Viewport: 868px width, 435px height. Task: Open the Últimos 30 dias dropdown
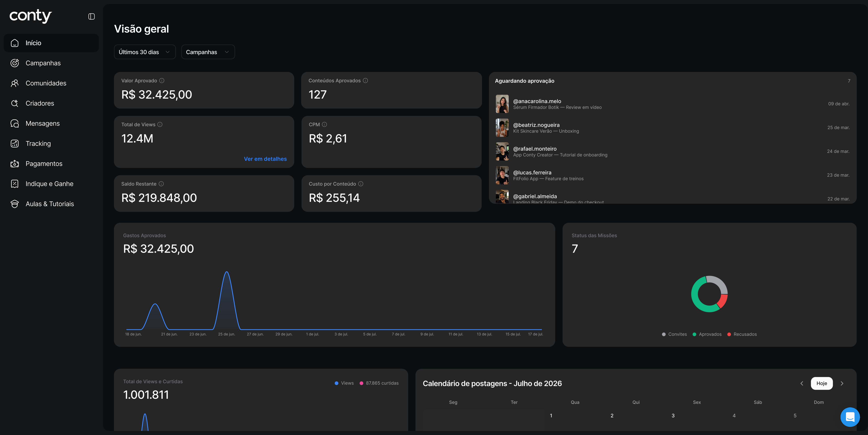(145, 52)
